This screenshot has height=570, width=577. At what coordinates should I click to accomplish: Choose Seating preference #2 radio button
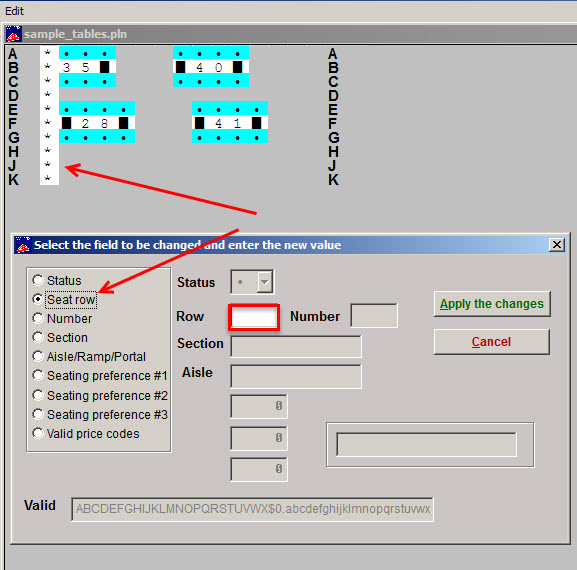pyautogui.click(x=100, y=395)
